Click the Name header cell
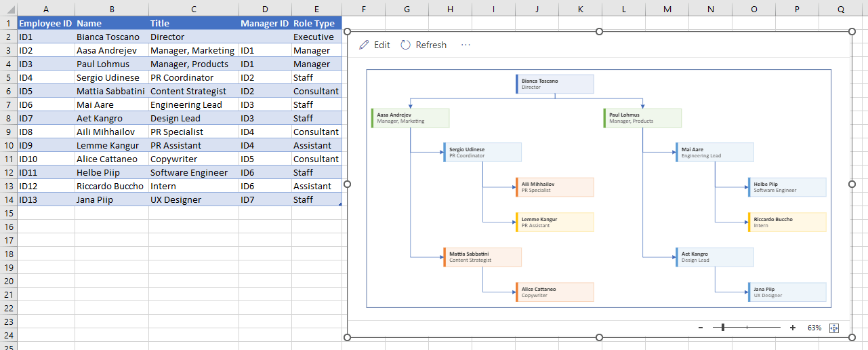The width and height of the screenshot is (868, 350). tap(112, 23)
